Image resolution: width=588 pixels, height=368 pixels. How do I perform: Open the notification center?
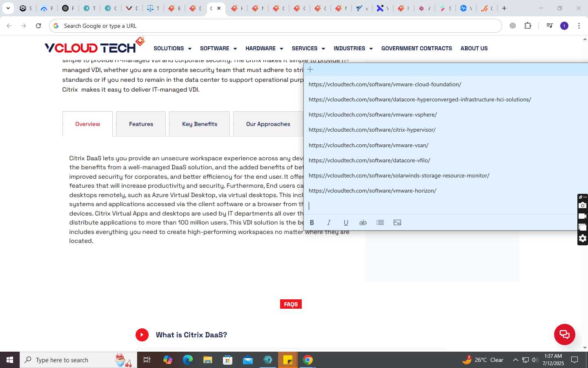(x=575, y=360)
